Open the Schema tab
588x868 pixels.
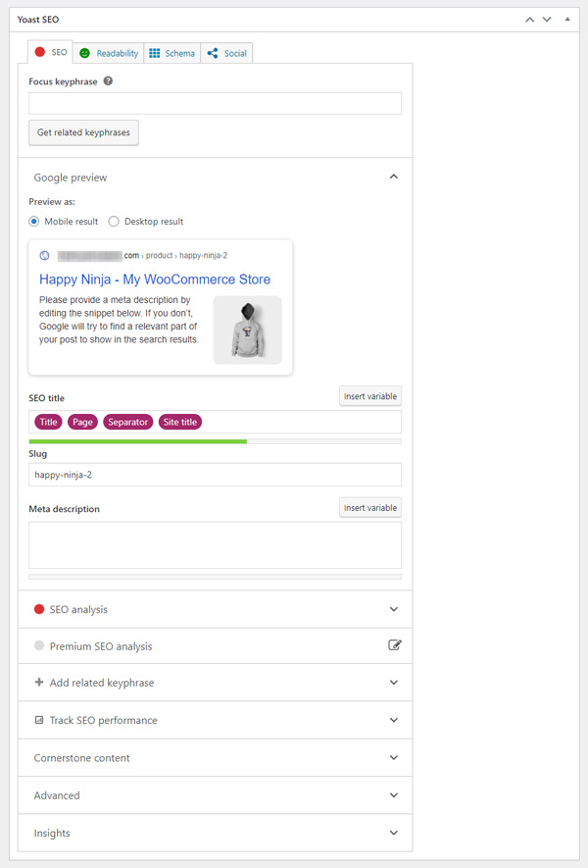pyautogui.click(x=171, y=53)
